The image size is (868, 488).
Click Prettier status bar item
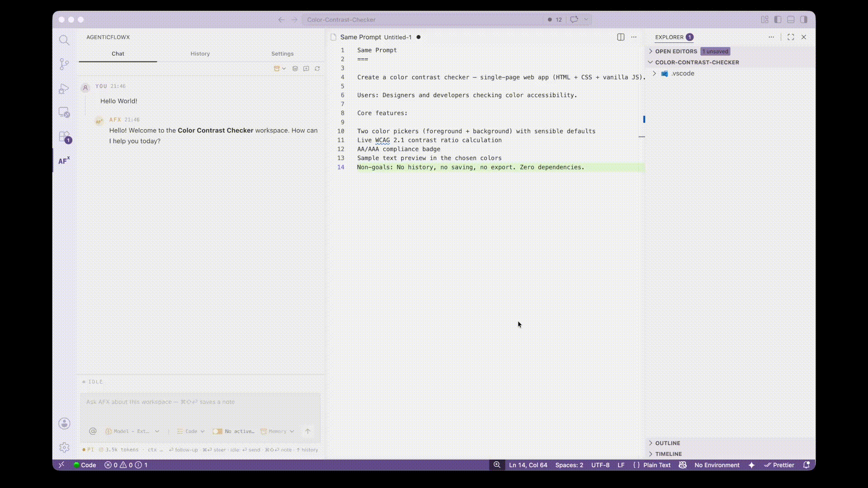click(779, 465)
